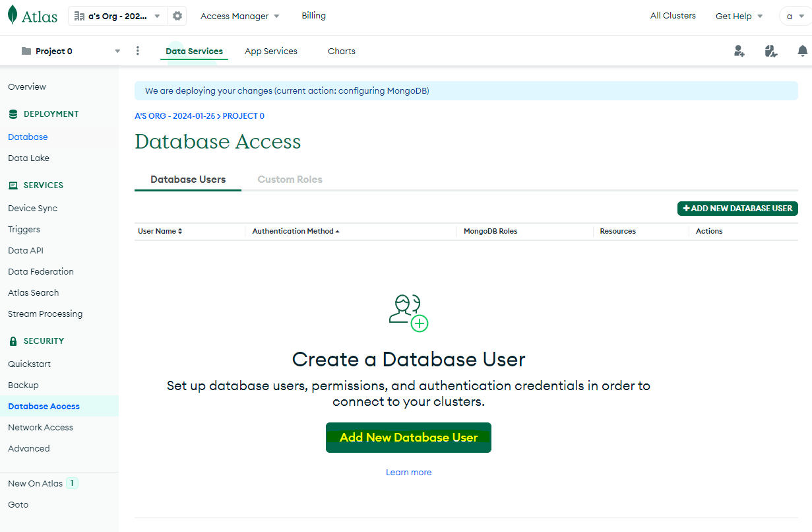
Task: Switch to Charts tab
Action: point(342,51)
